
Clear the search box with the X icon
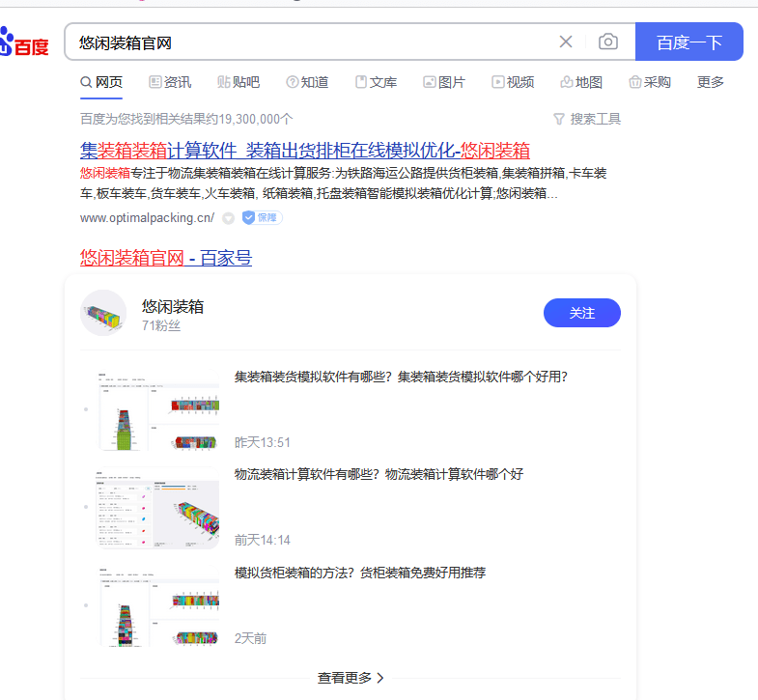coord(566,42)
